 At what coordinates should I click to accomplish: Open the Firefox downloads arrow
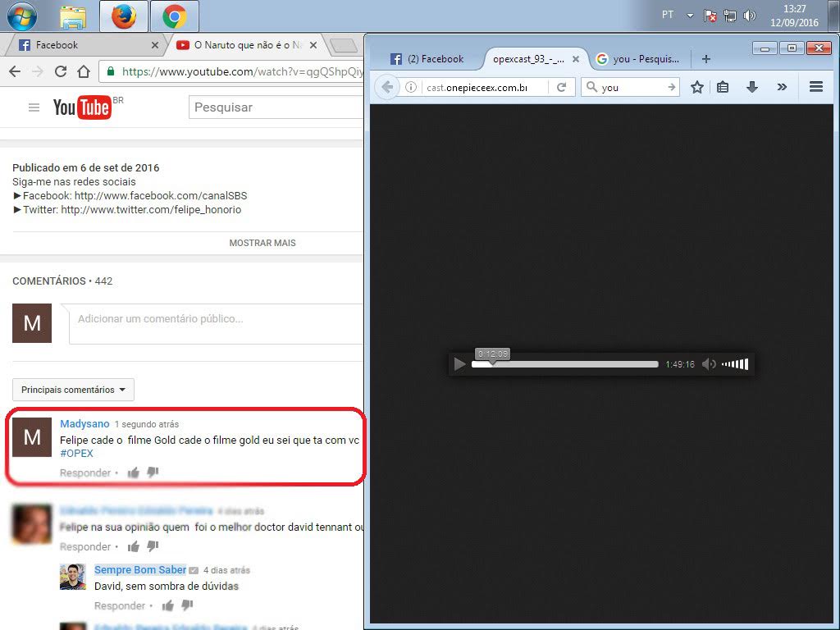[x=751, y=87]
